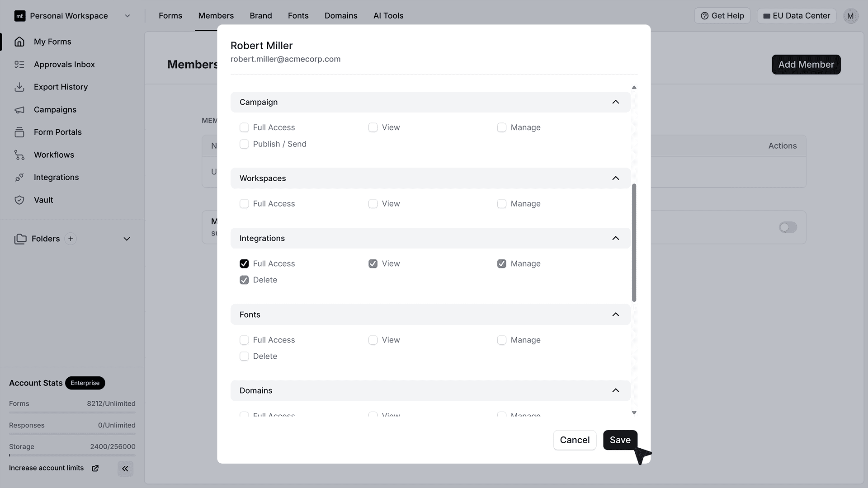The width and height of the screenshot is (868, 488).
Task: Click scroll up arrow in dialog
Action: pyautogui.click(x=634, y=88)
